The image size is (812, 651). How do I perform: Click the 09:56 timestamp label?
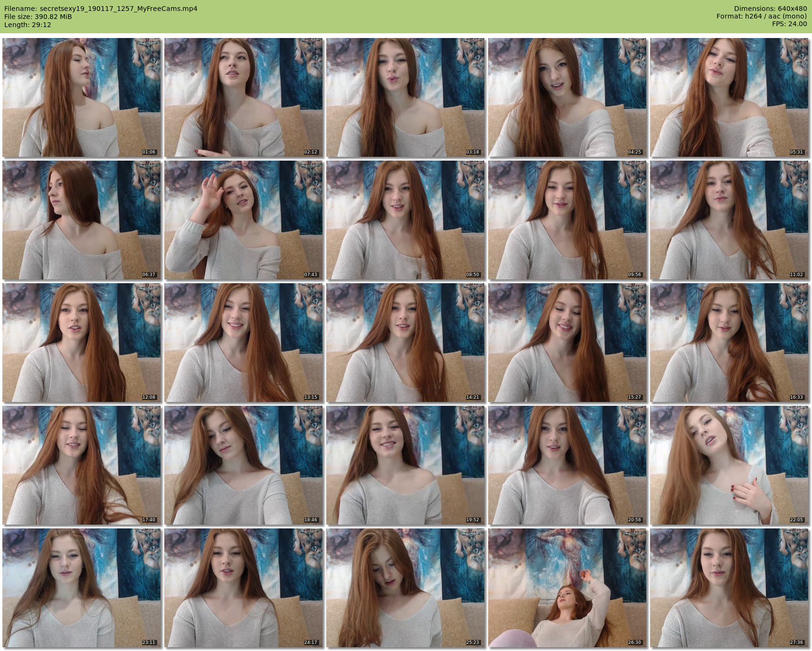point(634,275)
